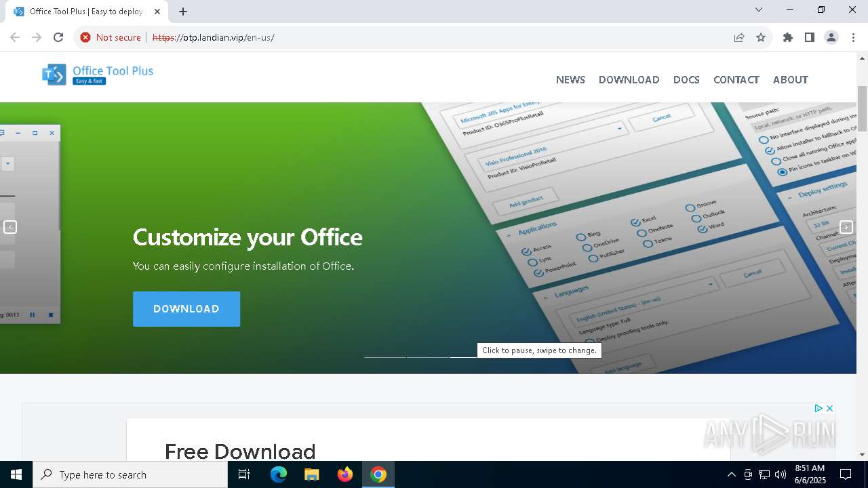
Task: Open the notification center icon
Action: click(846, 474)
